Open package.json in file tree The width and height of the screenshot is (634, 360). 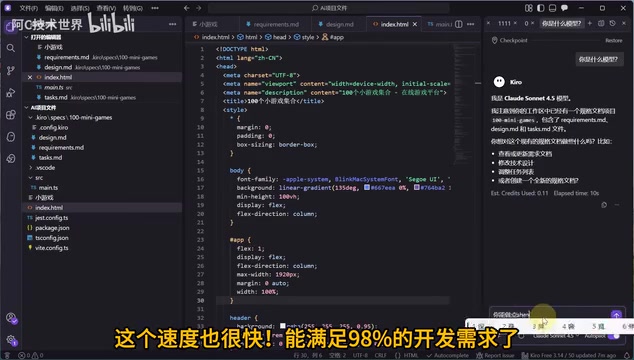[52, 228]
